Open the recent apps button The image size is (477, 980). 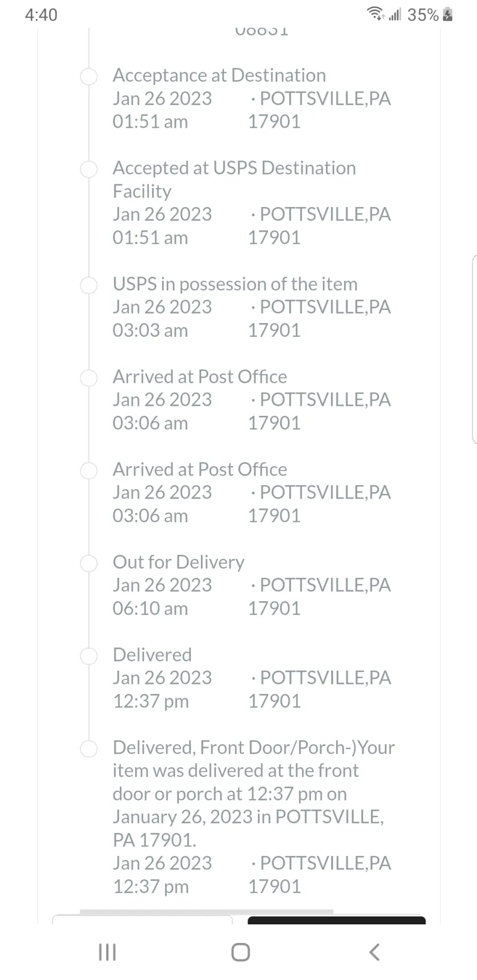pos(107,952)
